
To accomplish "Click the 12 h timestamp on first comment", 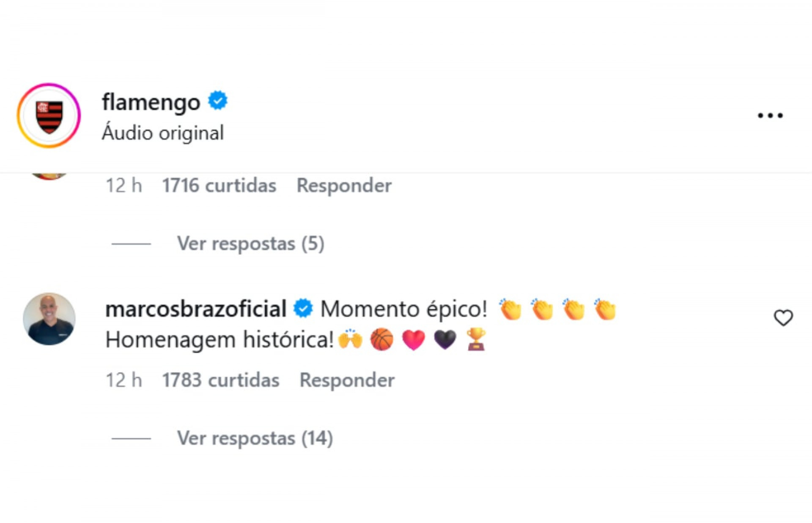I will [123, 185].
